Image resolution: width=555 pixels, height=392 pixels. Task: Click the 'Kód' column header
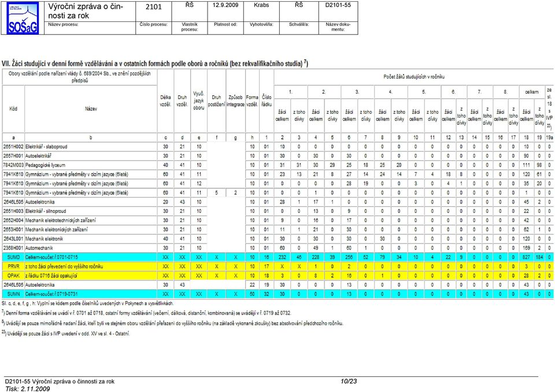(13, 109)
